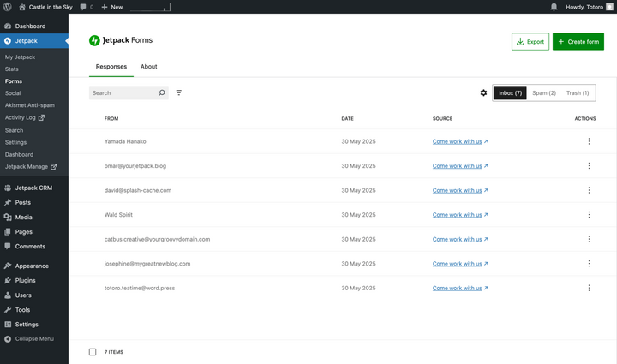Open actions menu for Yamada Hanako
The image size is (617, 364).
[589, 141]
